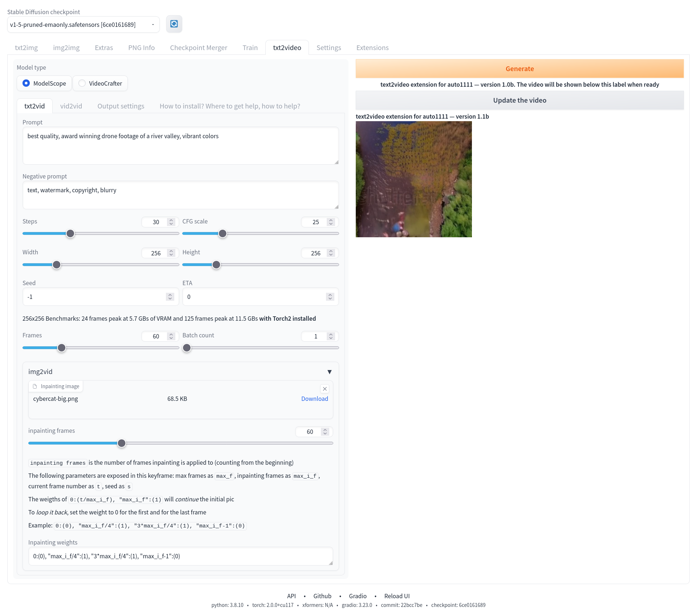Remove the inpainting image cybercat-big.png

pos(324,388)
